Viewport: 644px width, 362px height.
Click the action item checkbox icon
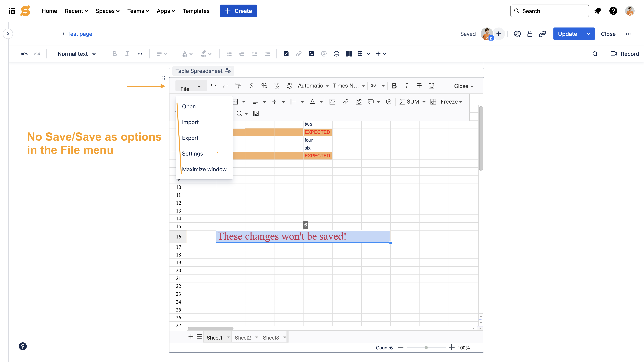click(x=286, y=54)
